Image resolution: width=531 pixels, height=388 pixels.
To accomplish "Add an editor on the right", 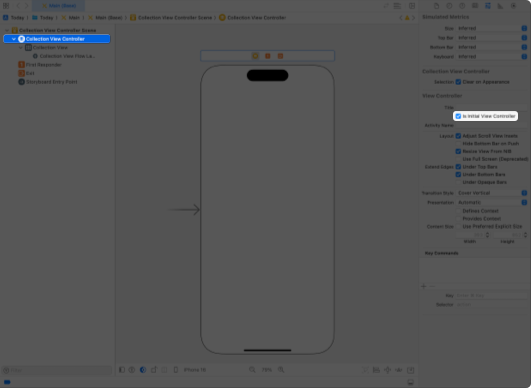I will (412, 6).
